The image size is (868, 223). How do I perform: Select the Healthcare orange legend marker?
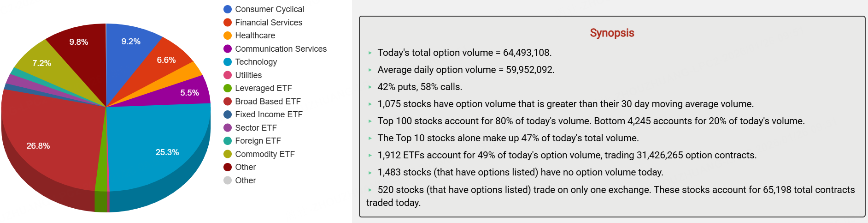tap(228, 36)
